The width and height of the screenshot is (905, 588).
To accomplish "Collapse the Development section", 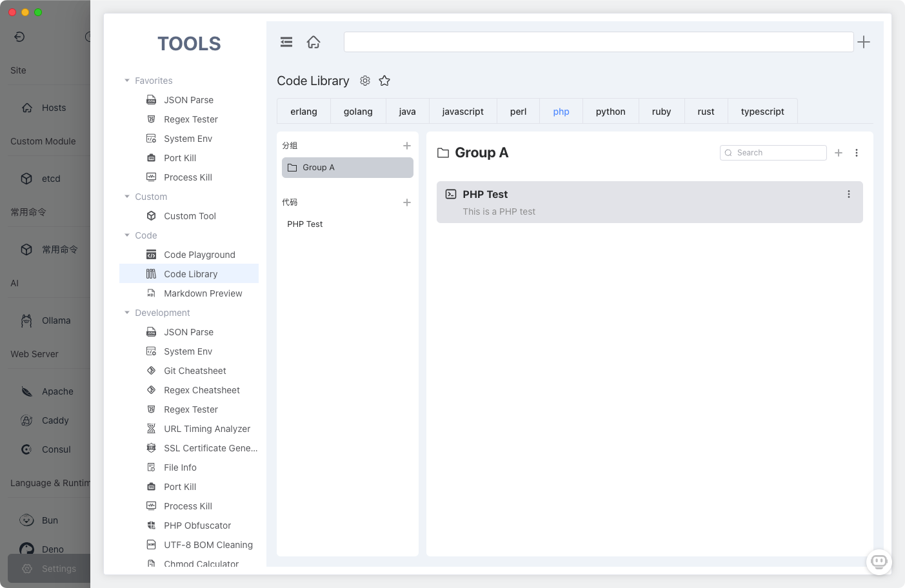I will (127, 313).
